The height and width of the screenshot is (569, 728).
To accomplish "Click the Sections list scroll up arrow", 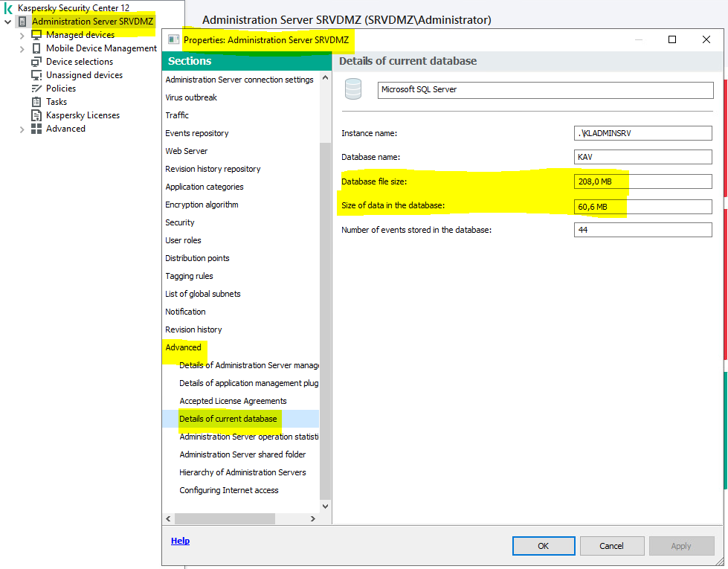I will (325, 77).
